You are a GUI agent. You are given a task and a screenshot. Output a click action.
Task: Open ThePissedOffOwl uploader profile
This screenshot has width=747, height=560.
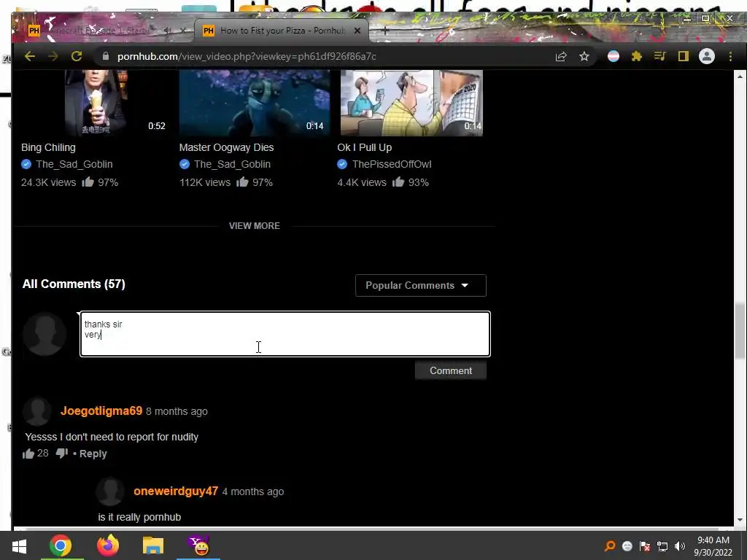click(392, 164)
